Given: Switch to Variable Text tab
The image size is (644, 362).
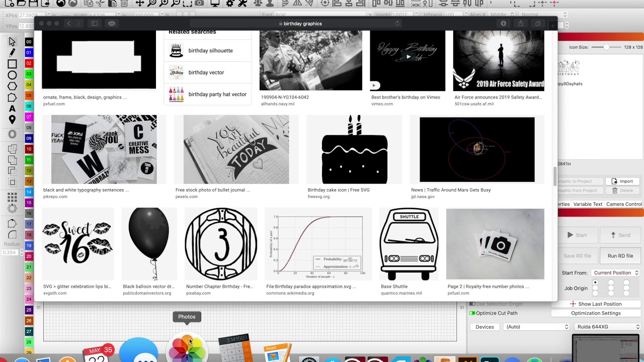Looking at the screenshot, I should [588, 204].
